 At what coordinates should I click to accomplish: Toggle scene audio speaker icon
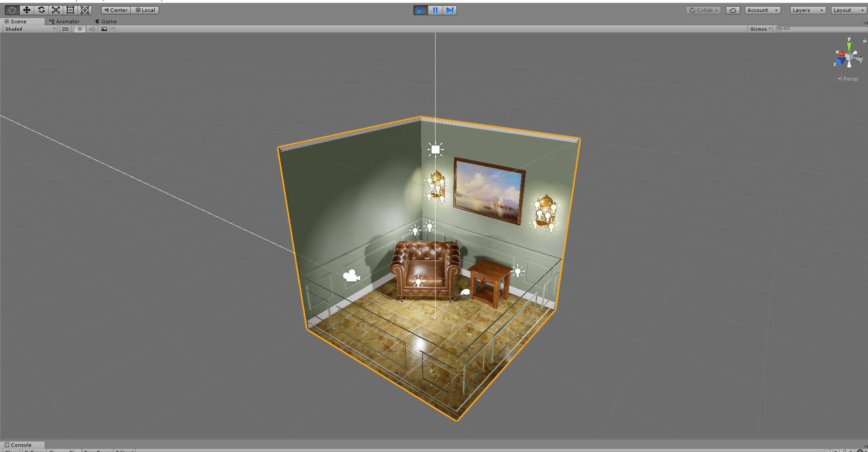click(x=92, y=29)
